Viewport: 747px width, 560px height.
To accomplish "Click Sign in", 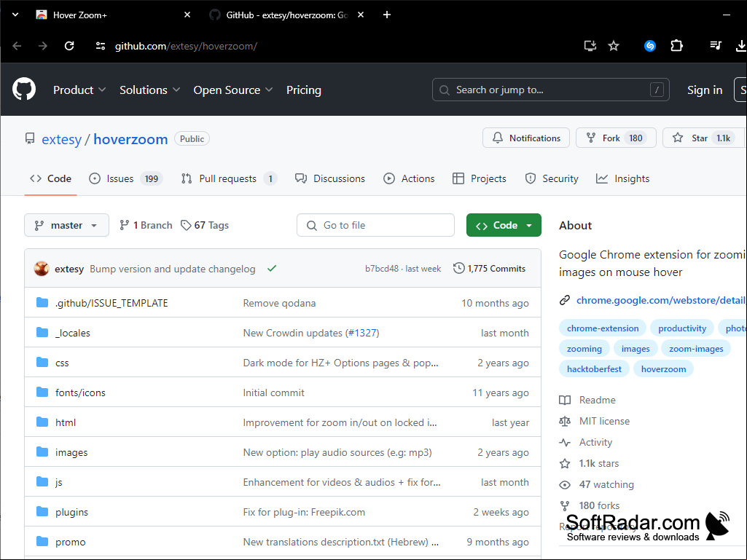I will pos(705,90).
